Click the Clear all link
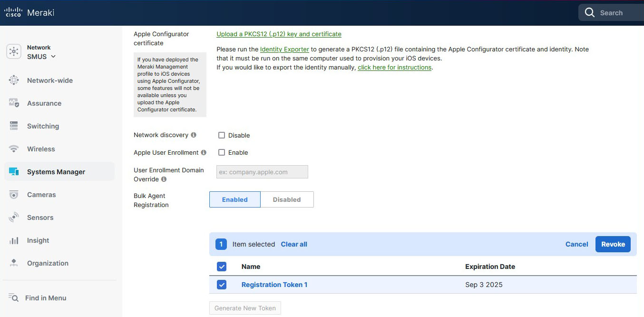The width and height of the screenshot is (644, 317). pyautogui.click(x=294, y=244)
